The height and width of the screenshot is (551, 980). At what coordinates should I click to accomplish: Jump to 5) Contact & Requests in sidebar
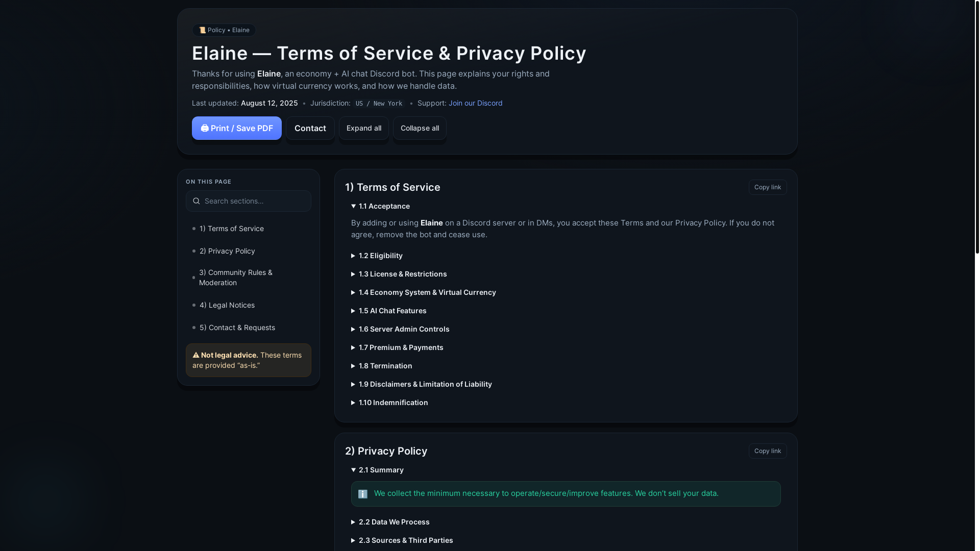tap(249, 328)
